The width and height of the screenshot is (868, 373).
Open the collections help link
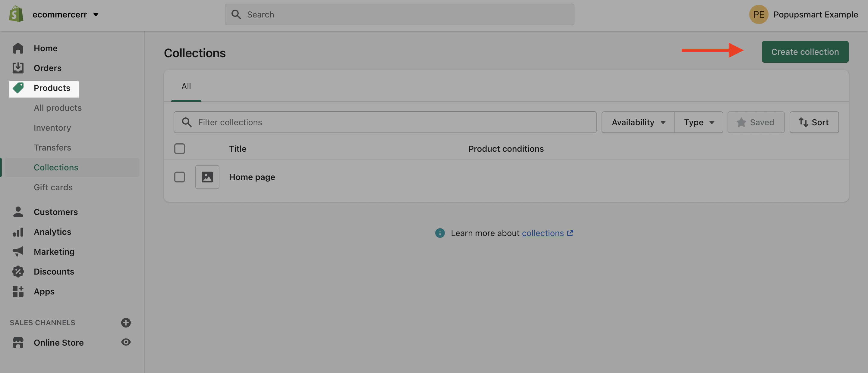coord(542,233)
